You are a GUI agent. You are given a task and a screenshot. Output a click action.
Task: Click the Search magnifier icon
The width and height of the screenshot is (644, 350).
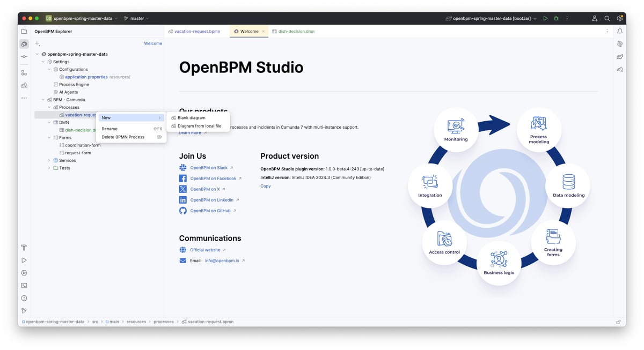point(607,18)
